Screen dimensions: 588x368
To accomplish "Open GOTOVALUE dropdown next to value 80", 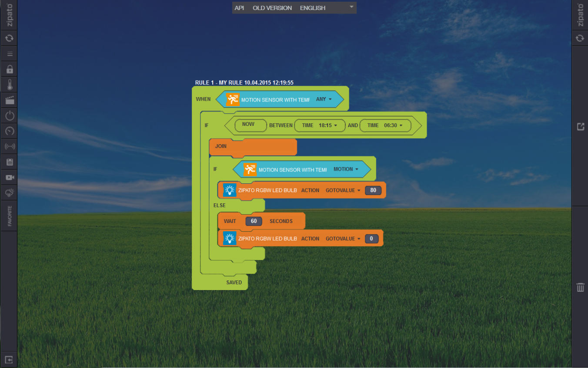I will [x=343, y=190].
